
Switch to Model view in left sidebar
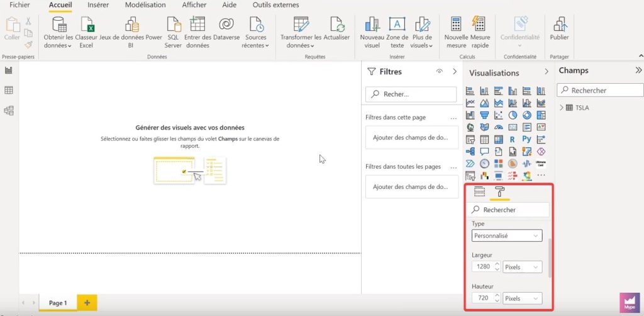click(9, 110)
